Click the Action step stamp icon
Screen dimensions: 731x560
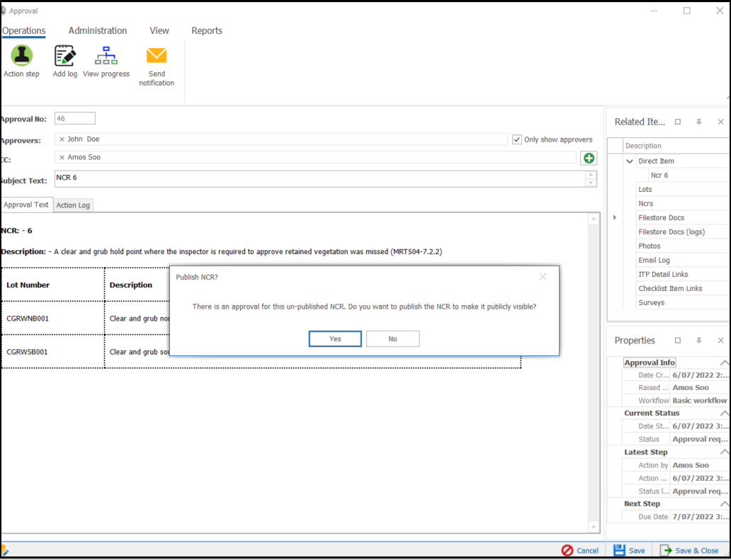tap(21, 56)
